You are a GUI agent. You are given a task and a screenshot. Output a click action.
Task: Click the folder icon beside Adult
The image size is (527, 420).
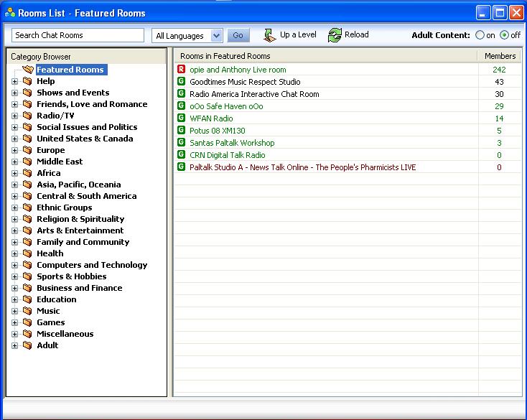(27, 345)
